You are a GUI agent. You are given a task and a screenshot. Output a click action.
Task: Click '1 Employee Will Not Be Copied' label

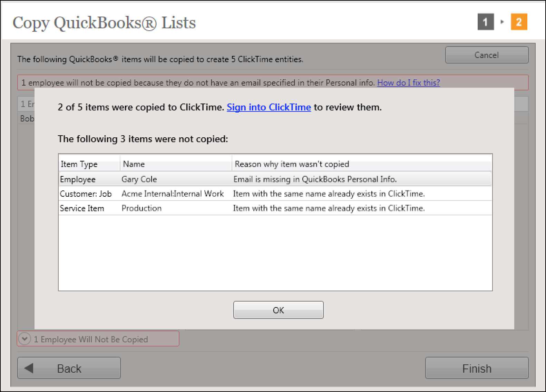click(x=91, y=340)
